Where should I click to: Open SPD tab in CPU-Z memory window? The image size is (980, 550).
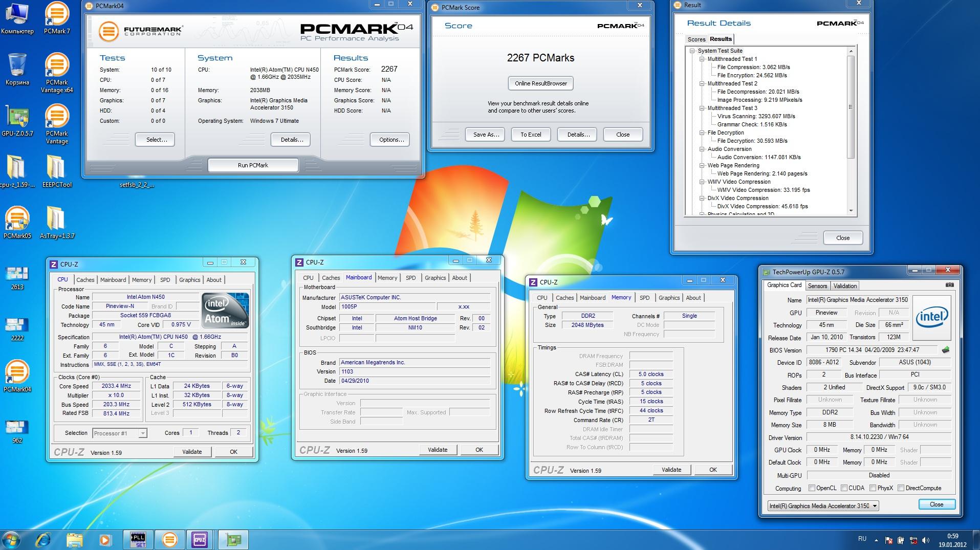644,298
